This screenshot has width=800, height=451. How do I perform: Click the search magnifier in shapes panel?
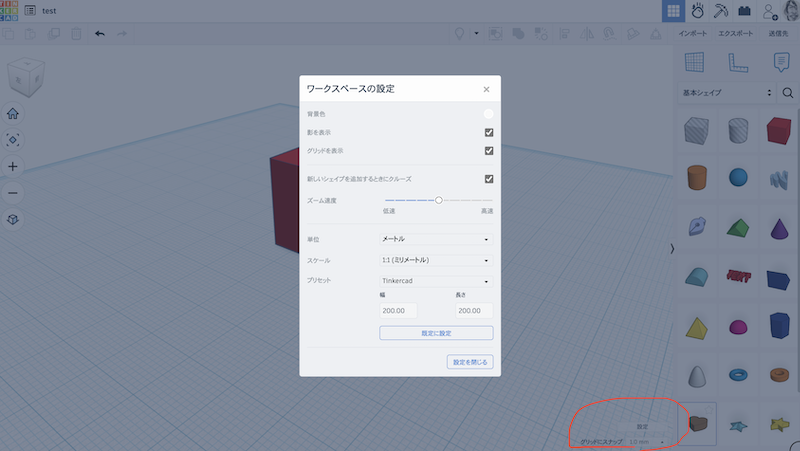(788, 93)
